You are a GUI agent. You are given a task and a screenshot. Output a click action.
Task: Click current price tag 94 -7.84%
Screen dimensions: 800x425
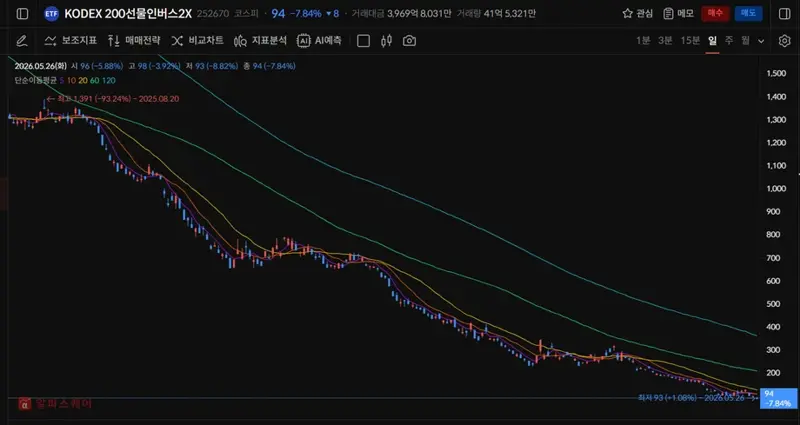tap(779, 398)
